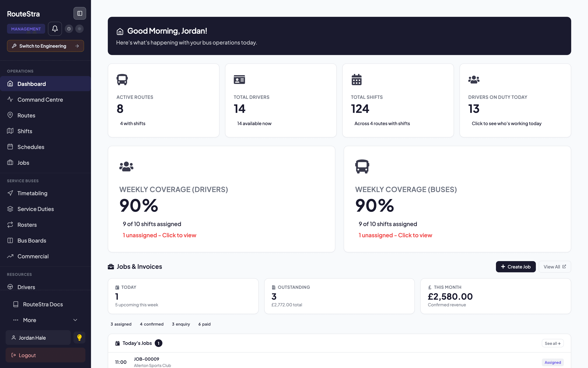The height and width of the screenshot is (368, 588).
Task: Filter by 3 enquiry status
Action: point(181,324)
